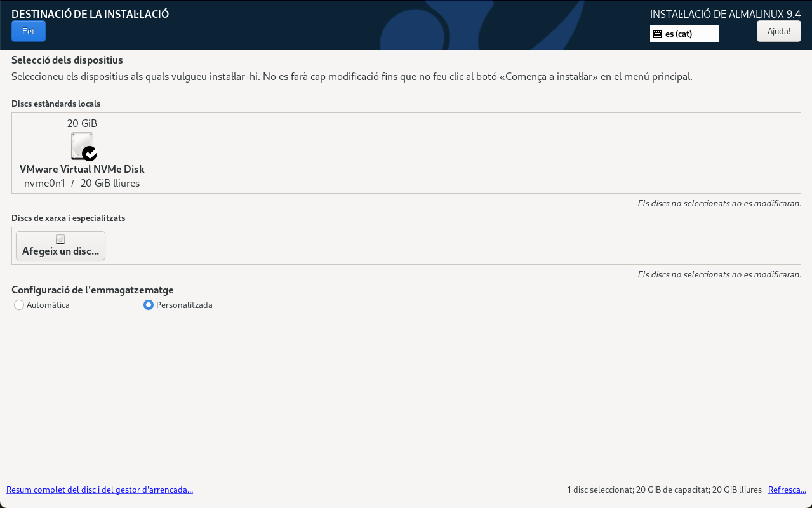
Task: Click the "nvme0n1 / 20 GiB lliures" device text
Action: (82, 184)
